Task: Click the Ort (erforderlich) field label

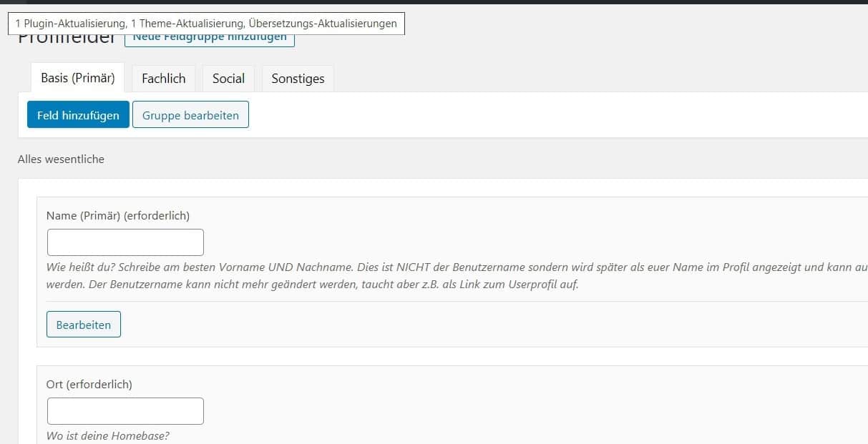Action: click(89, 384)
